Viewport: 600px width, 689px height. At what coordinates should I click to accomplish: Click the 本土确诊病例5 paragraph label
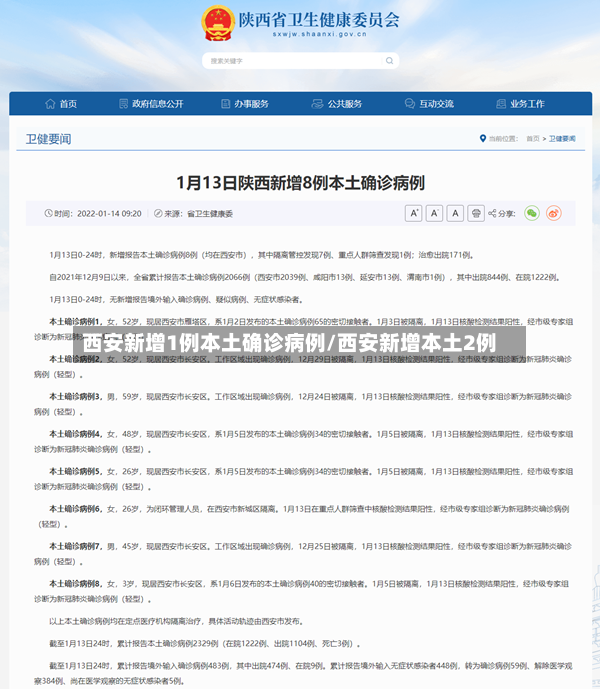(x=75, y=471)
